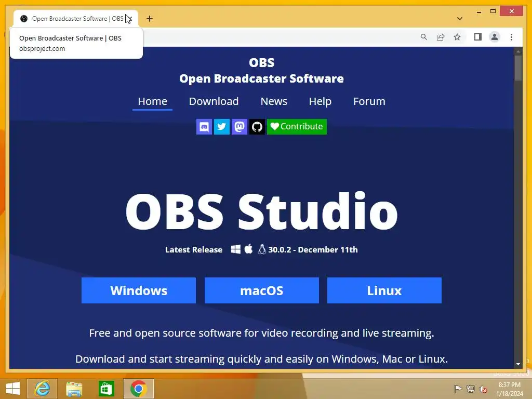Screen dimensions: 532x399
Task: Click 'Free and open source software' description text
Action: click(x=262, y=333)
